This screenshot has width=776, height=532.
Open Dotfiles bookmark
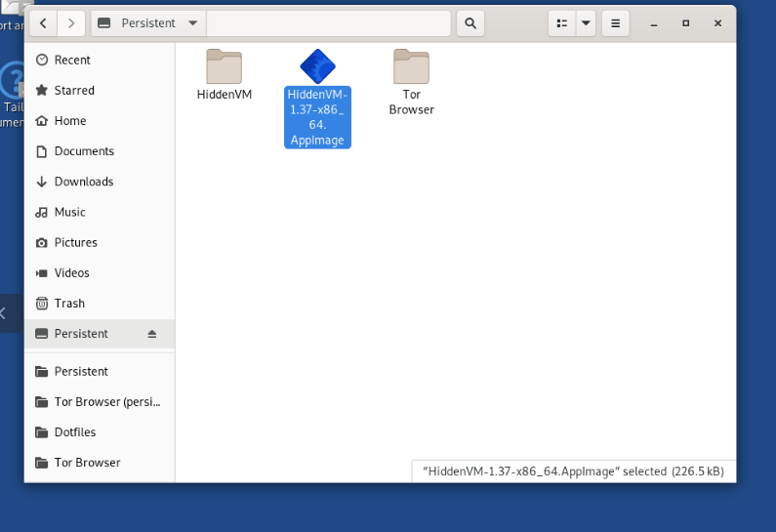100,432
